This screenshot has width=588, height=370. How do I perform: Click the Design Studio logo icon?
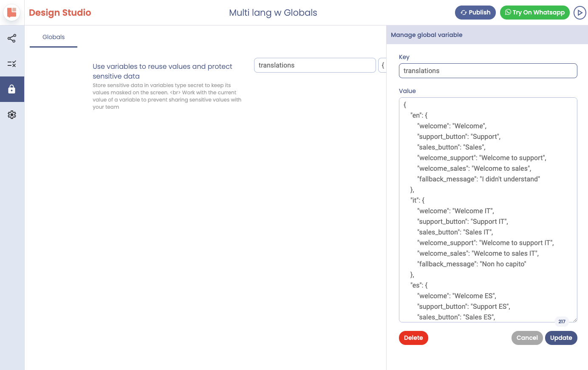click(11, 12)
